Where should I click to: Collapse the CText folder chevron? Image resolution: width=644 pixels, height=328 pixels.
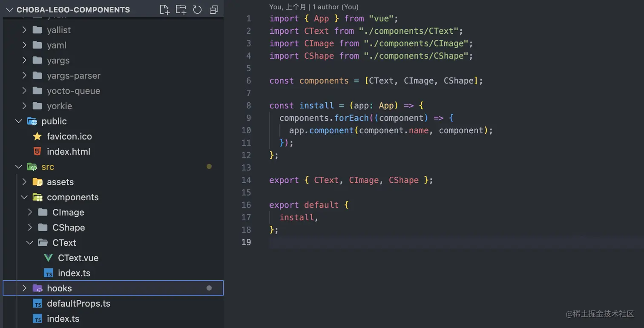(x=30, y=243)
